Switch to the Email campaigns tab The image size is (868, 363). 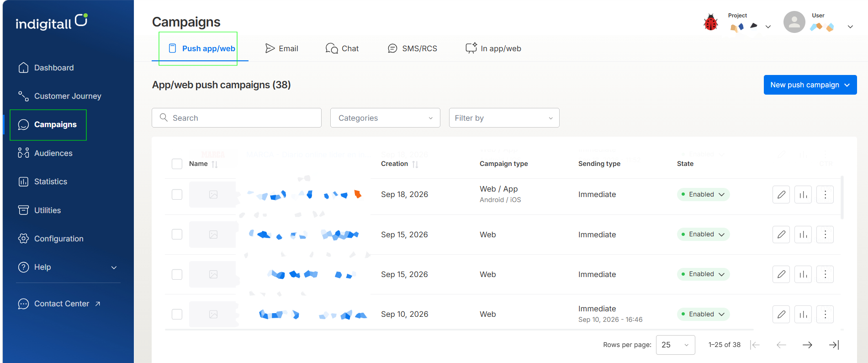[x=282, y=48]
